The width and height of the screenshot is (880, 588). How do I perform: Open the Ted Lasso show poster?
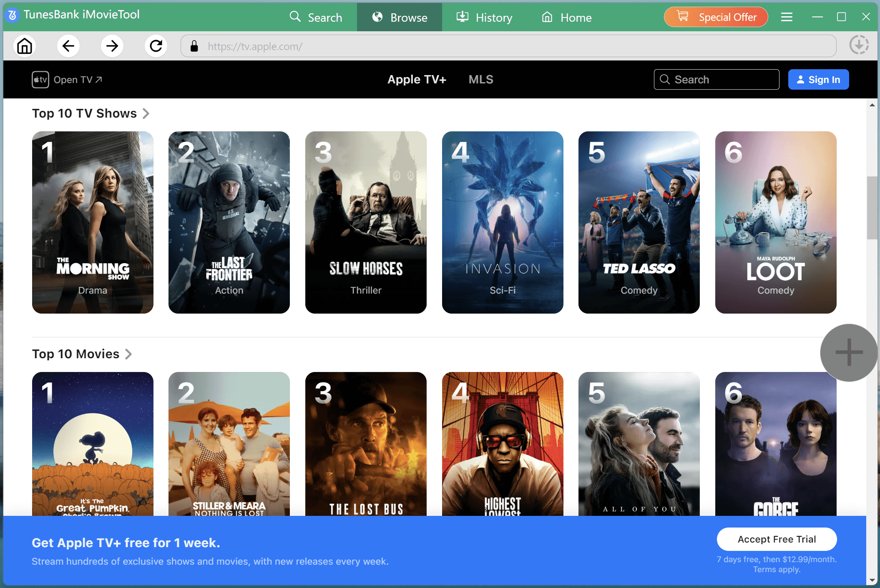pyautogui.click(x=639, y=222)
